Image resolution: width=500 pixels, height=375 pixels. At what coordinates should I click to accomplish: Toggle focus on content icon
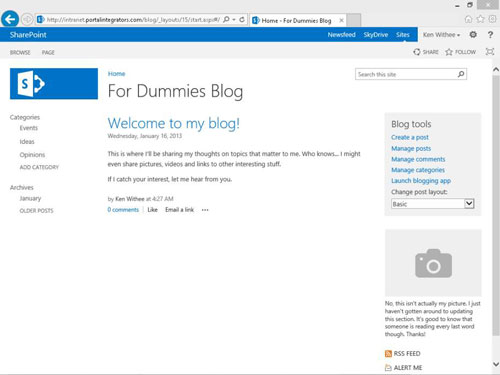click(x=490, y=52)
